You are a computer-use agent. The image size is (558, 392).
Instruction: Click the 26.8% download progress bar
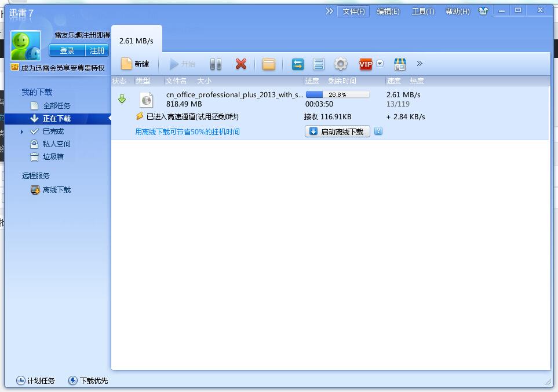337,94
